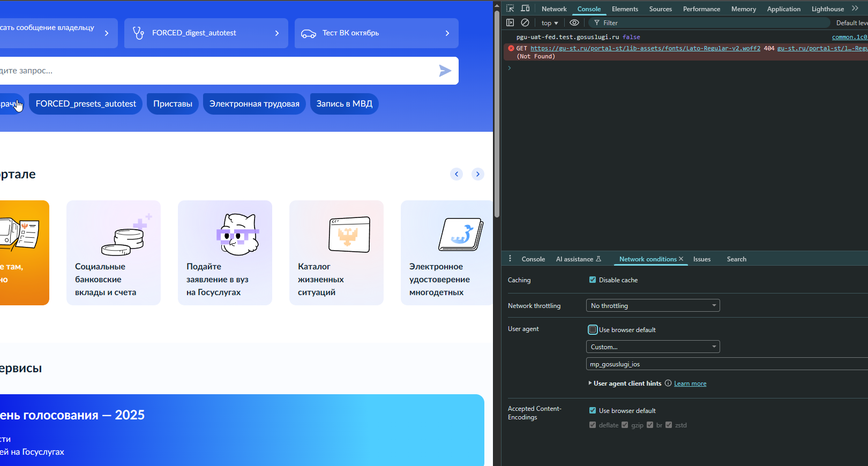Open the Issues drawer tab
Screen dimensions: 868x466
701,259
